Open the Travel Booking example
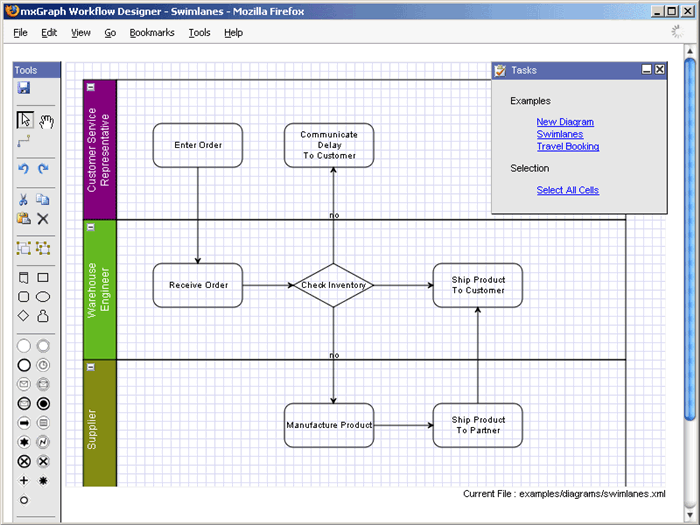 [x=567, y=146]
